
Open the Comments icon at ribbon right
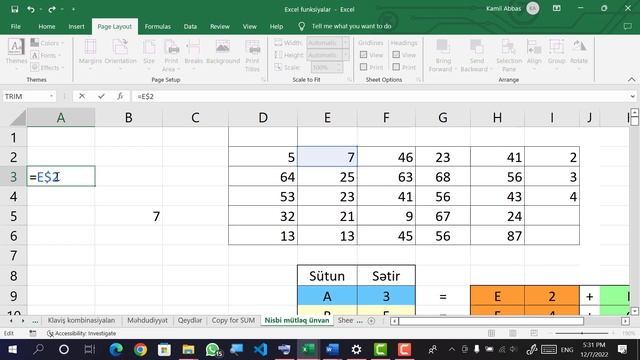point(627,26)
